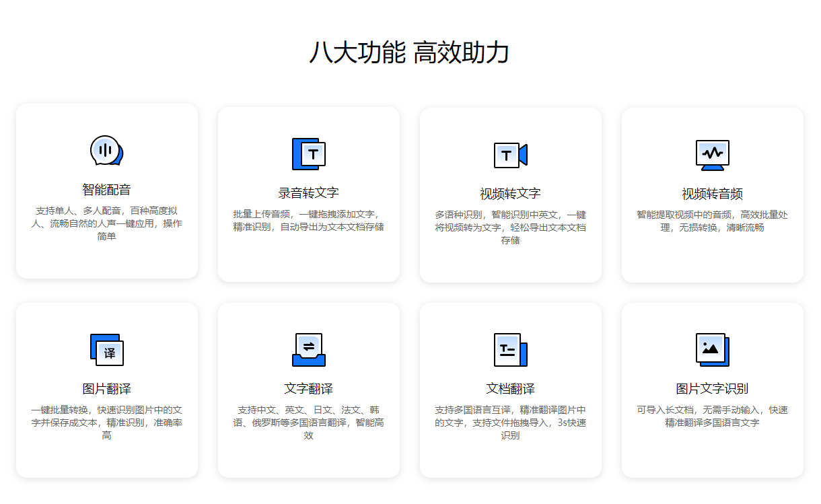
Task: Click description starting 批量上传音频
Action: click(x=309, y=221)
